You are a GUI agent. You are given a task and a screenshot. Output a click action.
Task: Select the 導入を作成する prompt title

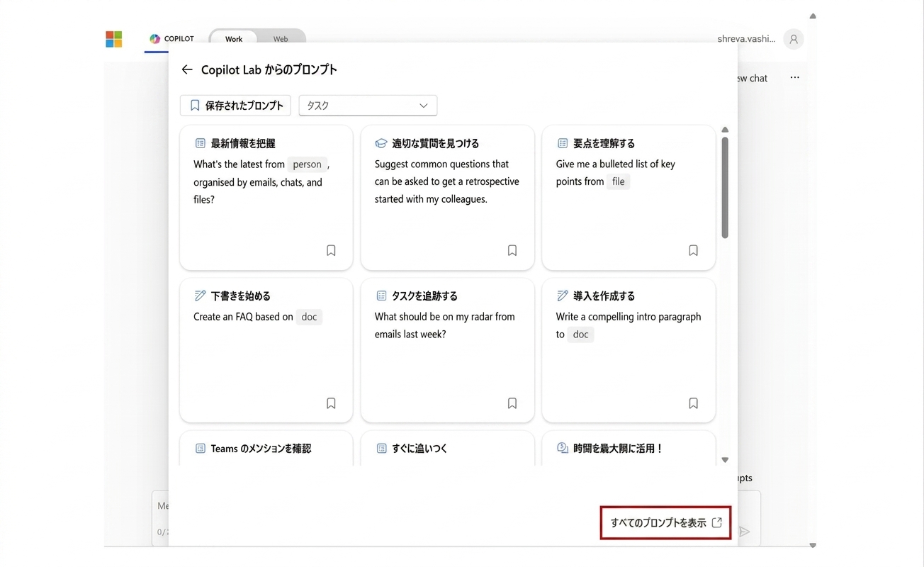pos(604,296)
